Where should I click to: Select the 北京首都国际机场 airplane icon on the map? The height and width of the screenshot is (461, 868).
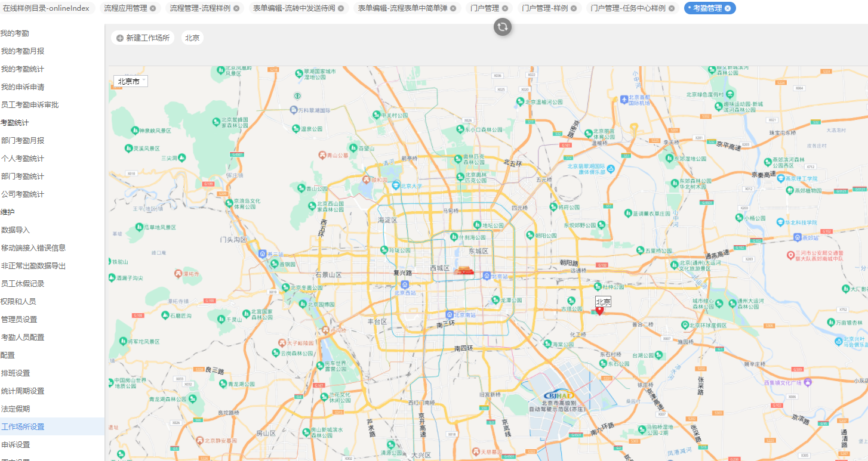pyautogui.click(x=624, y=98)
